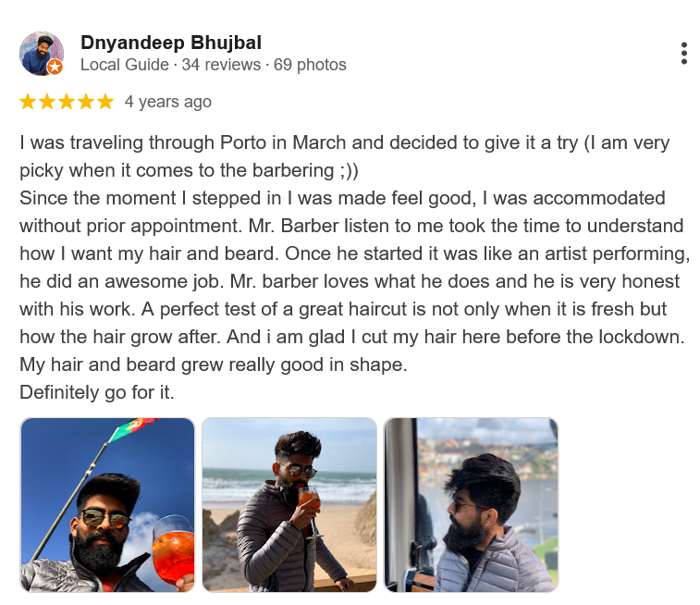Open Dnyandeep Bhujbal's profile avatar
The image size is (700, 605).
(x=42, y=54)
